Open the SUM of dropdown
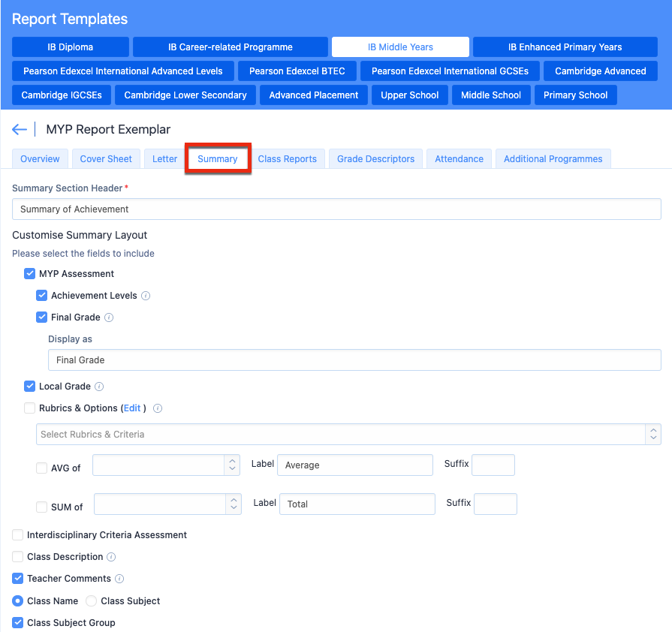672x632 pixels. pyautogui.click(x=167, y=504)
